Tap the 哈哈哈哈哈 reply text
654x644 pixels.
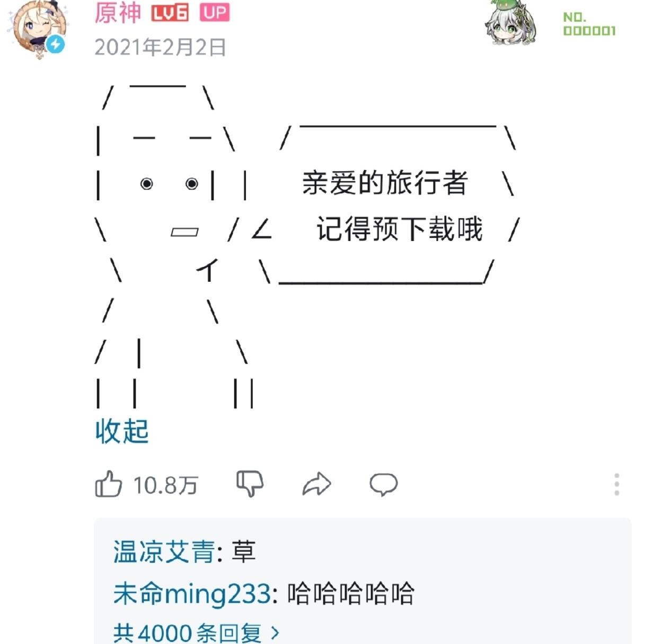click(x=350, y=593)
